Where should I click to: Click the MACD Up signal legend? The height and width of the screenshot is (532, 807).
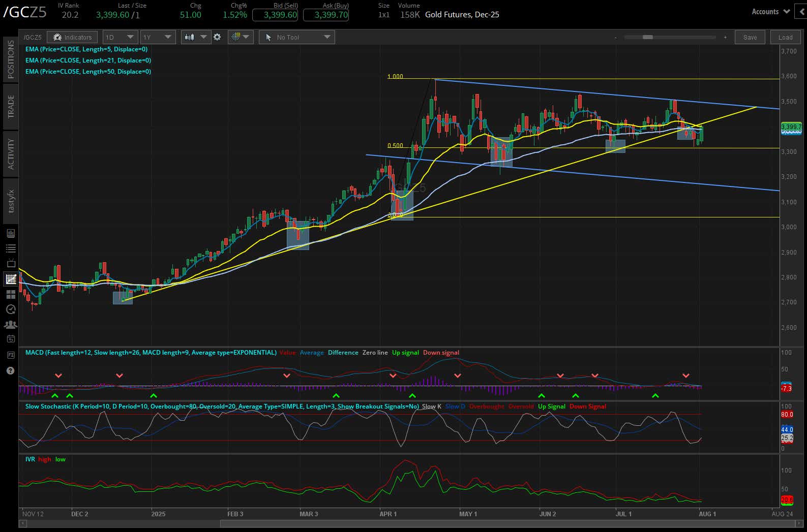(x=405, y=353)
